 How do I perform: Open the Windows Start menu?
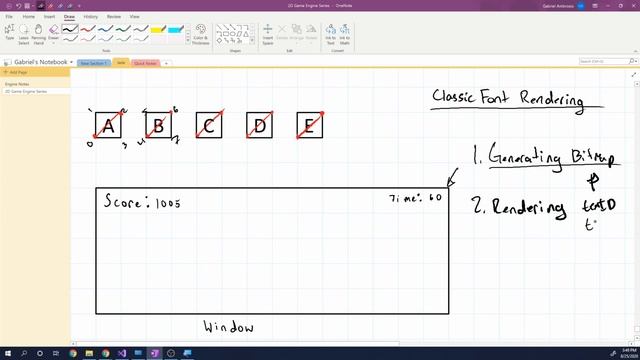click(x=8, y=353)
